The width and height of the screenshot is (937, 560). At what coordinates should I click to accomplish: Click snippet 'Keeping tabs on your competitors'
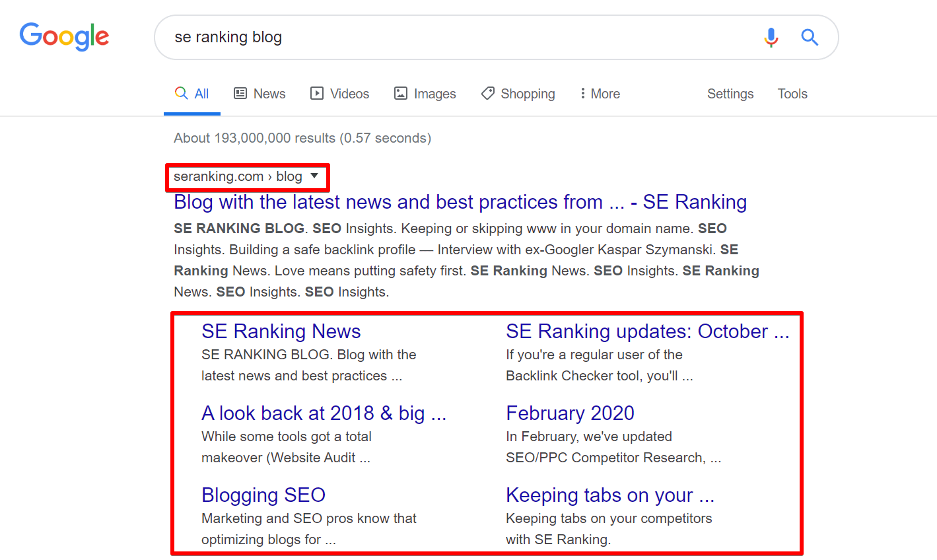[609, 518]
